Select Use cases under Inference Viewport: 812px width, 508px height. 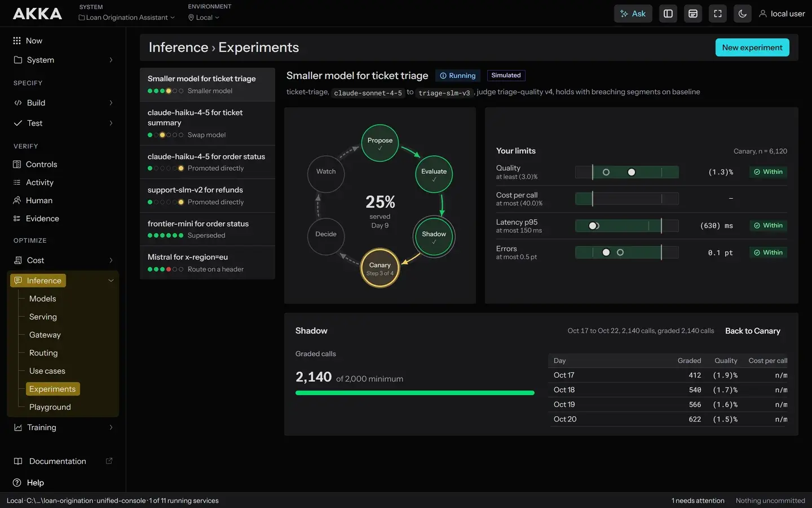tap(47, 371)
